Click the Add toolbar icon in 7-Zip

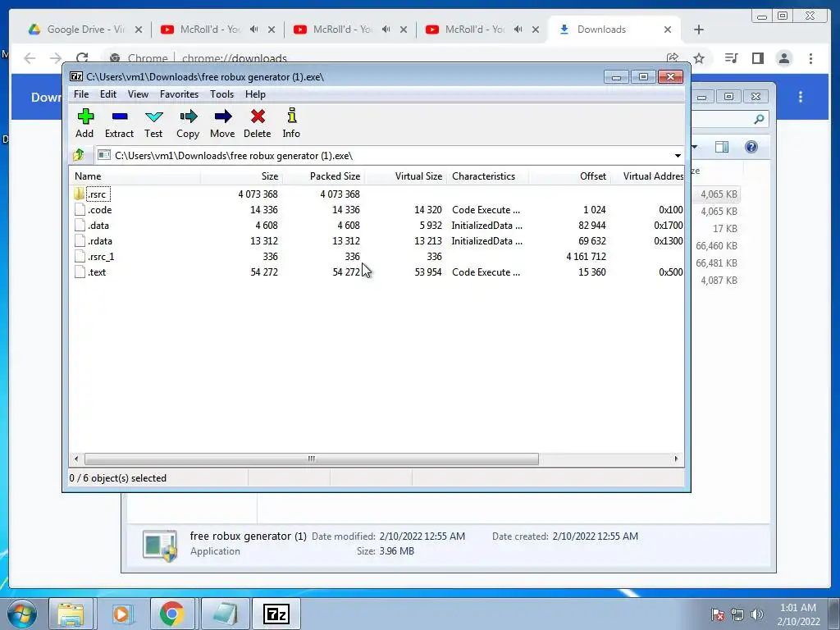(84, 116)
